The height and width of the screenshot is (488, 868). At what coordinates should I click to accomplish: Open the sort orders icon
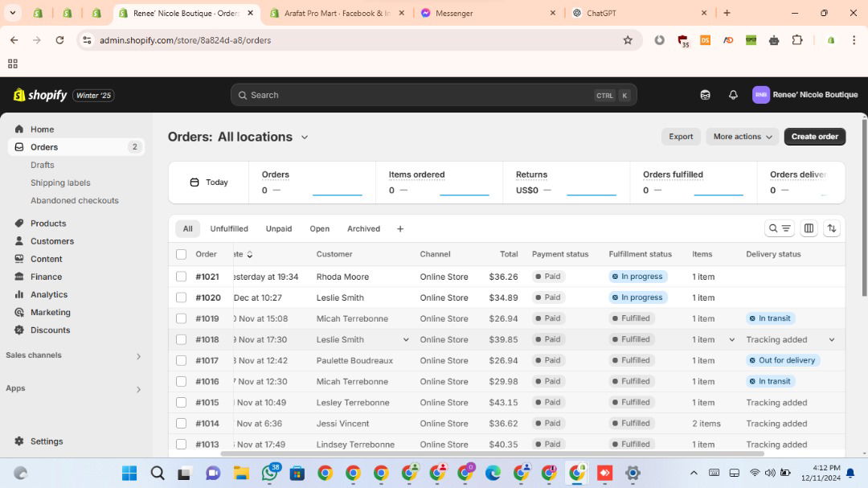(832, 228)
